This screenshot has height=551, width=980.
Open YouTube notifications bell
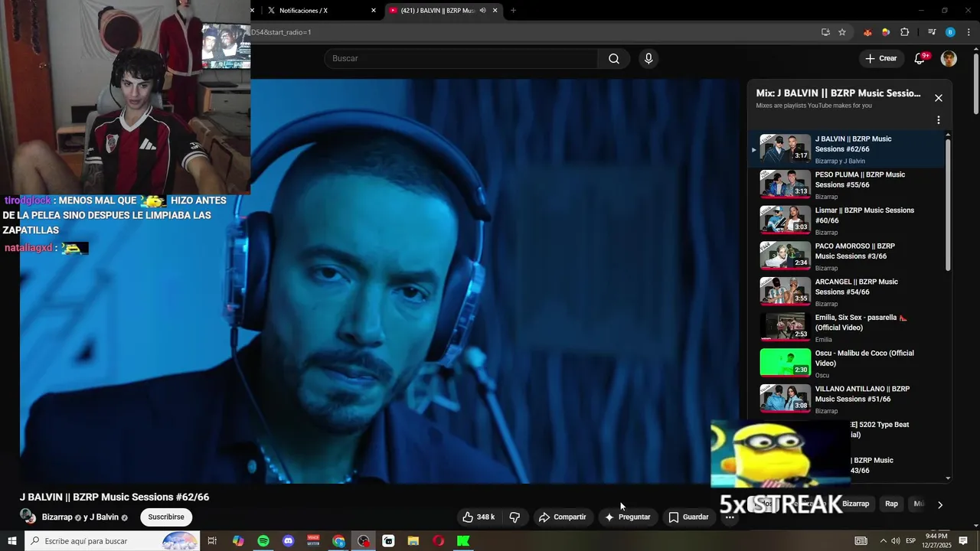point(920,59)
